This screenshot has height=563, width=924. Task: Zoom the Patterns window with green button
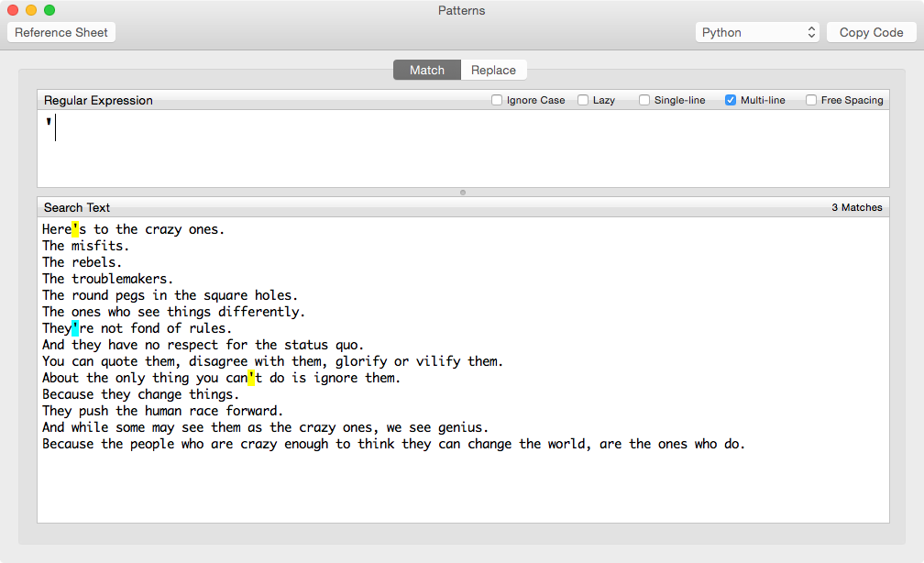49,10
